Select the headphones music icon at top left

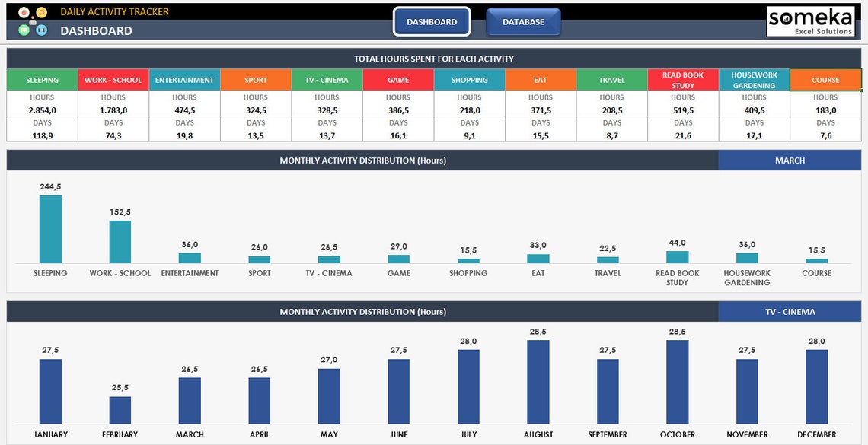42,12
